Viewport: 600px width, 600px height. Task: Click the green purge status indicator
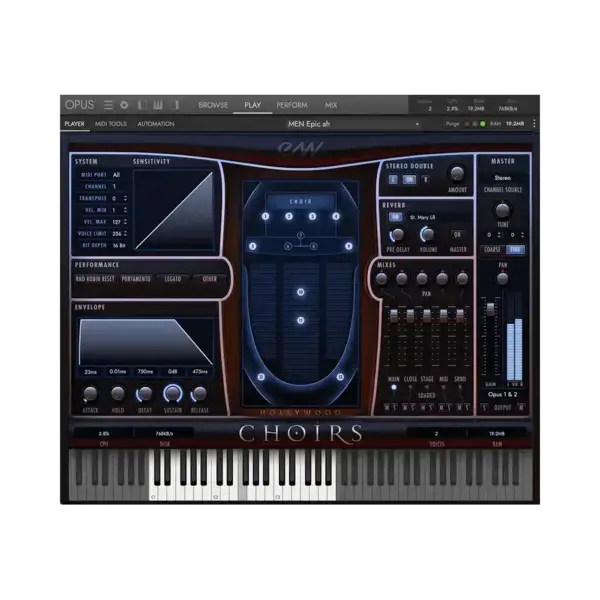[483, 124]
